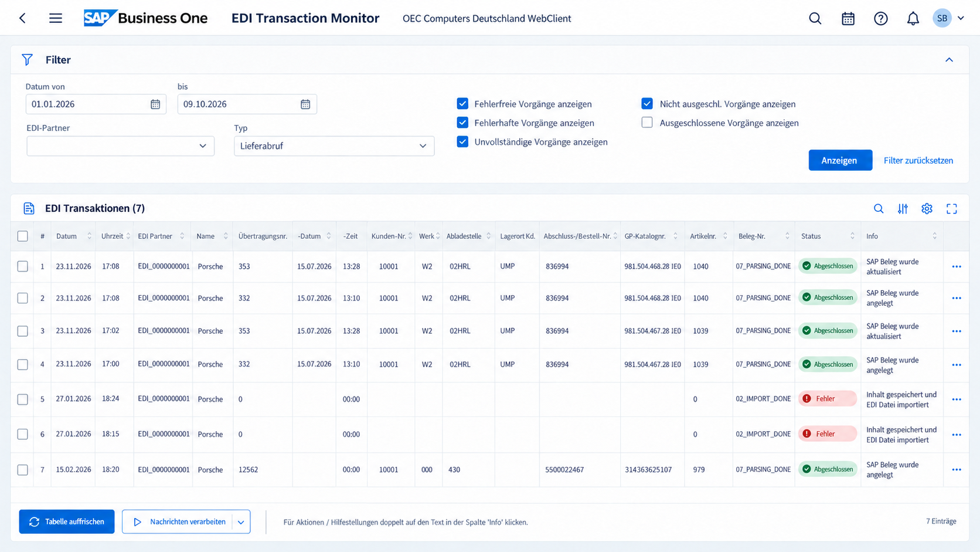Sort by the EDI Partner column header

click(162, 236)
